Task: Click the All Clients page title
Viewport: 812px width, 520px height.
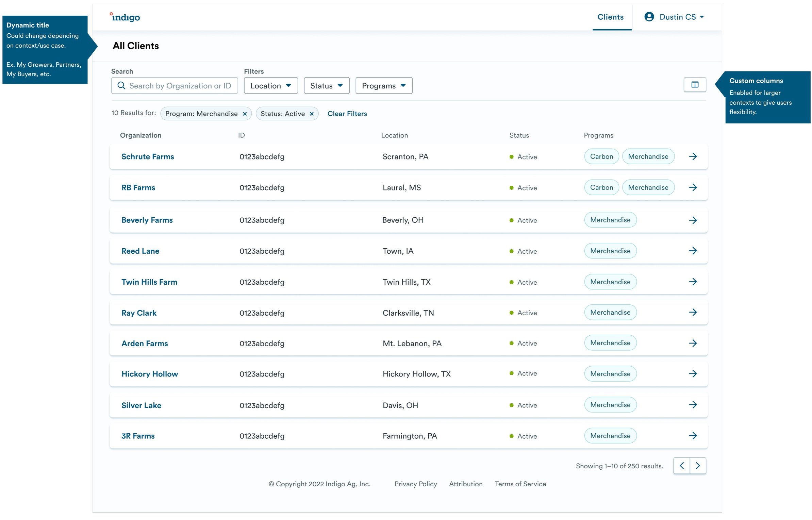Action: pos(136,46)
